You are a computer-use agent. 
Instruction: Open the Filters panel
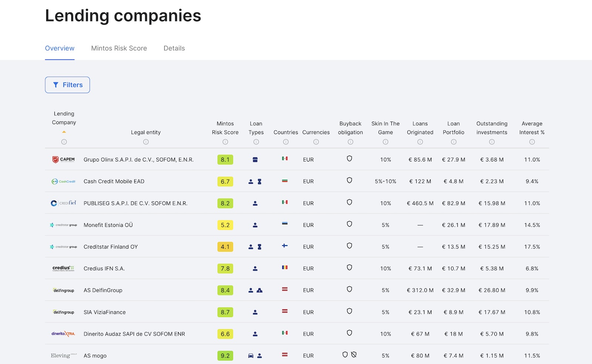click(67, 85)
